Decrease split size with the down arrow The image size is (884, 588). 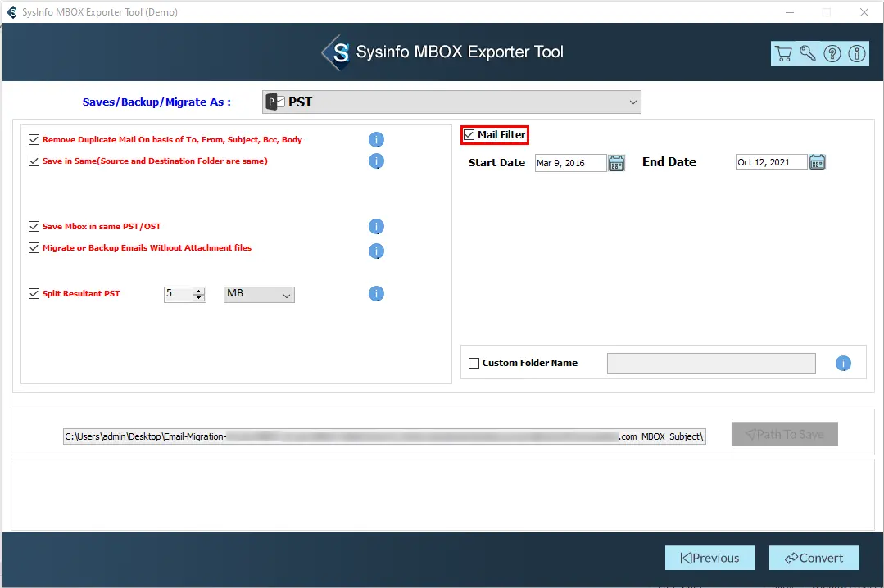pos(198,297)
